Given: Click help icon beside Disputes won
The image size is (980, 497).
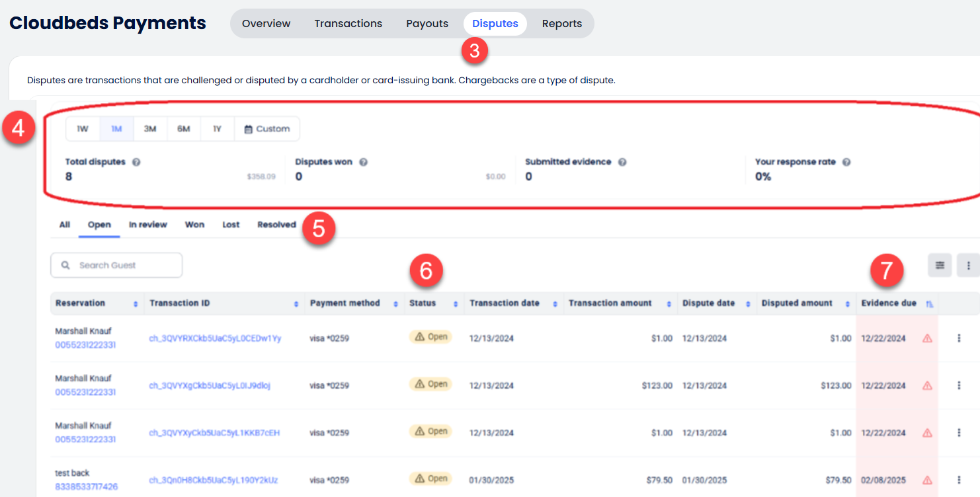Looking at the screenshot, I should tap(363, 162).
